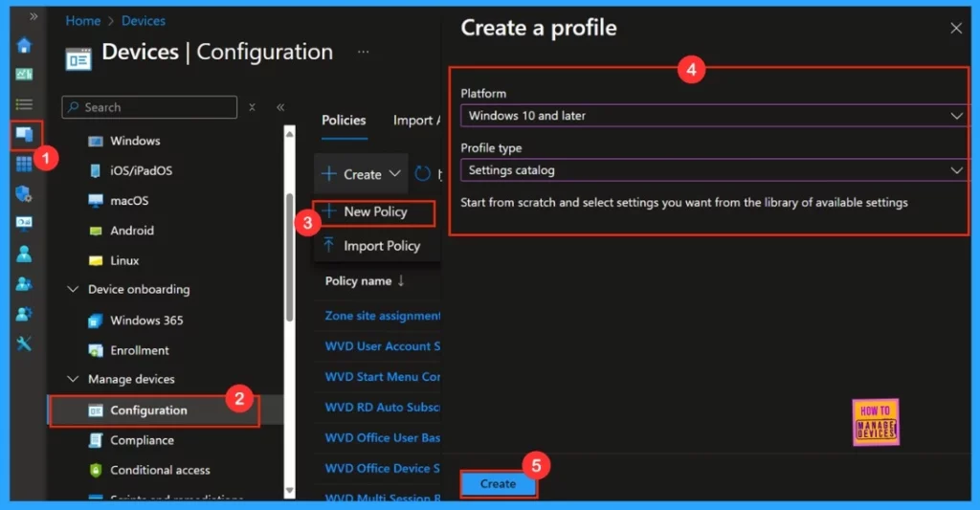
Task: Open Groups icon in left rail
Action: (24, 284)
